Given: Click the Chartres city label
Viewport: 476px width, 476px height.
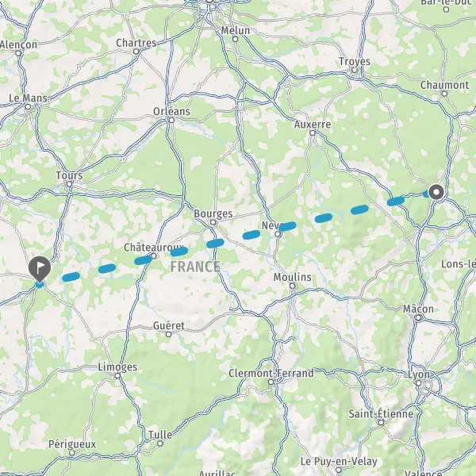Looking at the screenshot, I should coord(136,43).
